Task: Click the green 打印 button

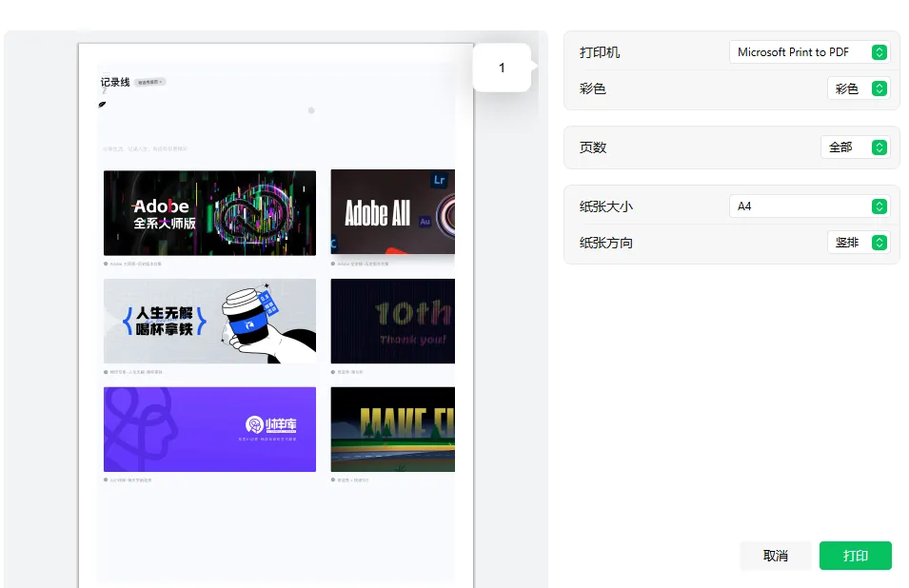Action: [x=855, y=556]
